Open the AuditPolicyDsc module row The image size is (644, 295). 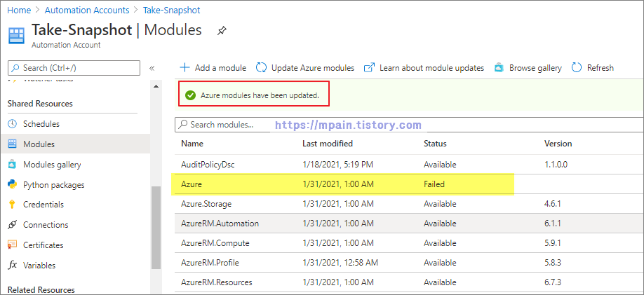tap(409, 165)
